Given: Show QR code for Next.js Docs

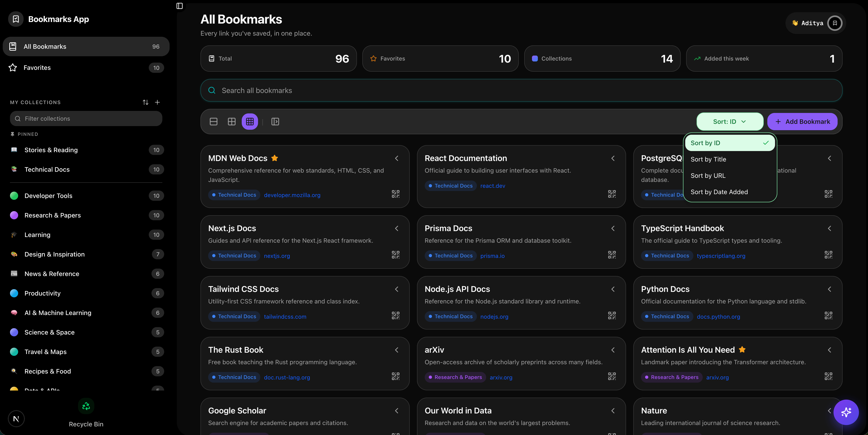Looking at the screenshot, I should pyautogui.click(x=396, y=254).
